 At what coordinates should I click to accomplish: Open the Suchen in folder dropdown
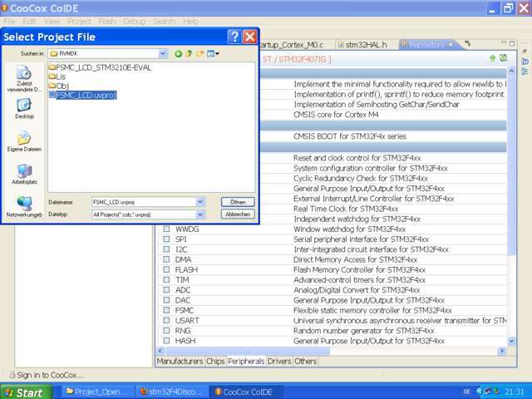tap(163, 53)
